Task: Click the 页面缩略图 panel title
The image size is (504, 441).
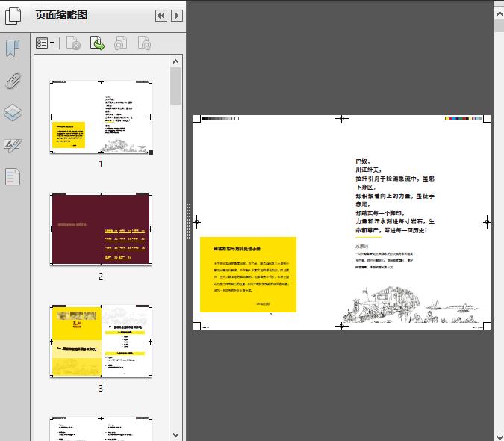Action: click(x=61, y=15)
